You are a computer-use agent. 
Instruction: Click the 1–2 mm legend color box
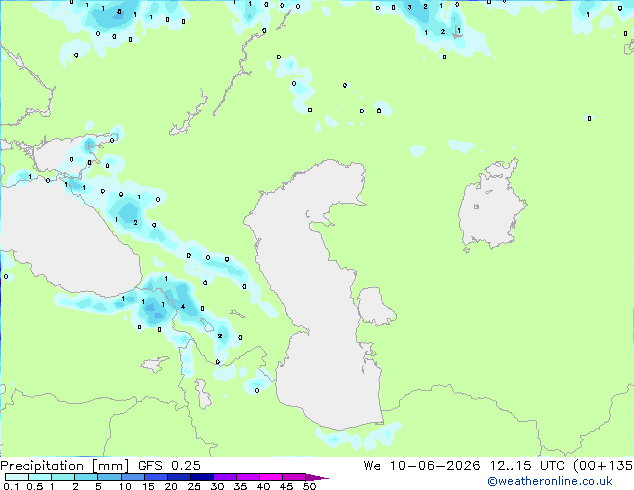tap(63, 477)
